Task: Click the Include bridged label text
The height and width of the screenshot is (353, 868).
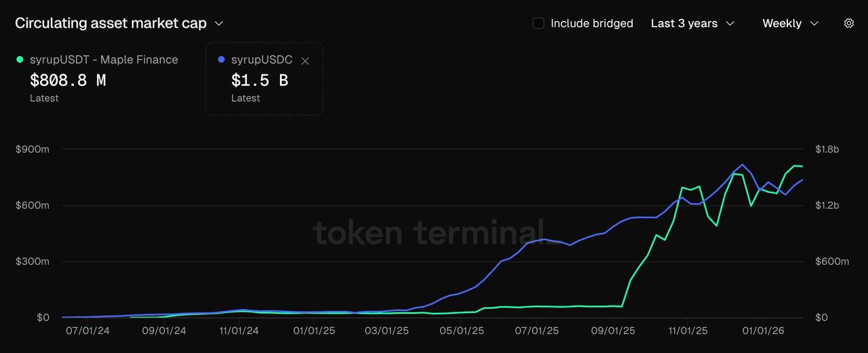Action: (x=591, y=23)
